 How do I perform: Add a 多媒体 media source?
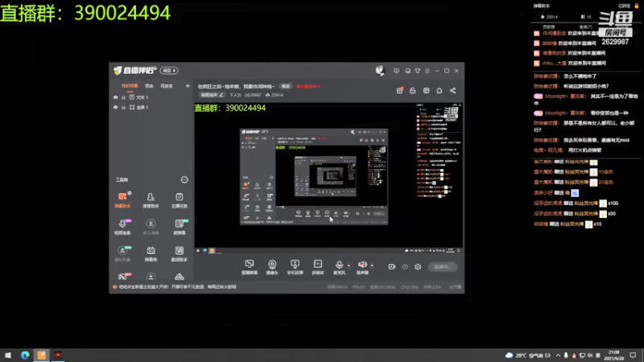[318, 267]
